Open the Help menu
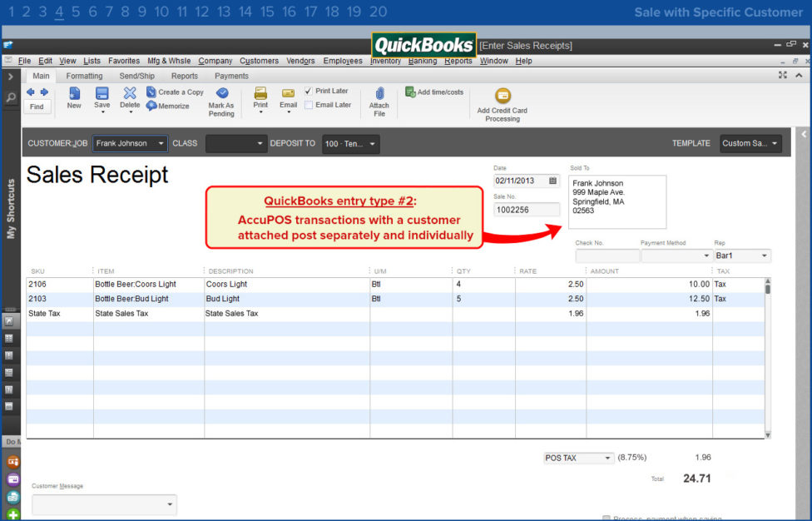The height and width of the screenshot is (521, 812). (523, 61)
